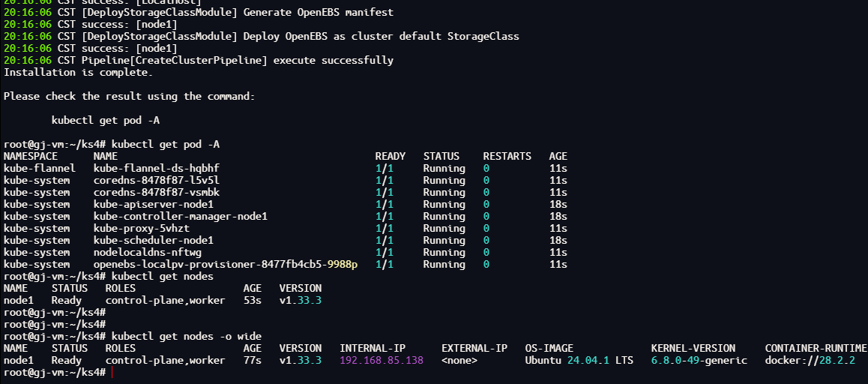Click the nodelocaldns-nftwg pod name
Viewport: 868px width, 384px height.
pyautogui.click(x=147, y=253)
